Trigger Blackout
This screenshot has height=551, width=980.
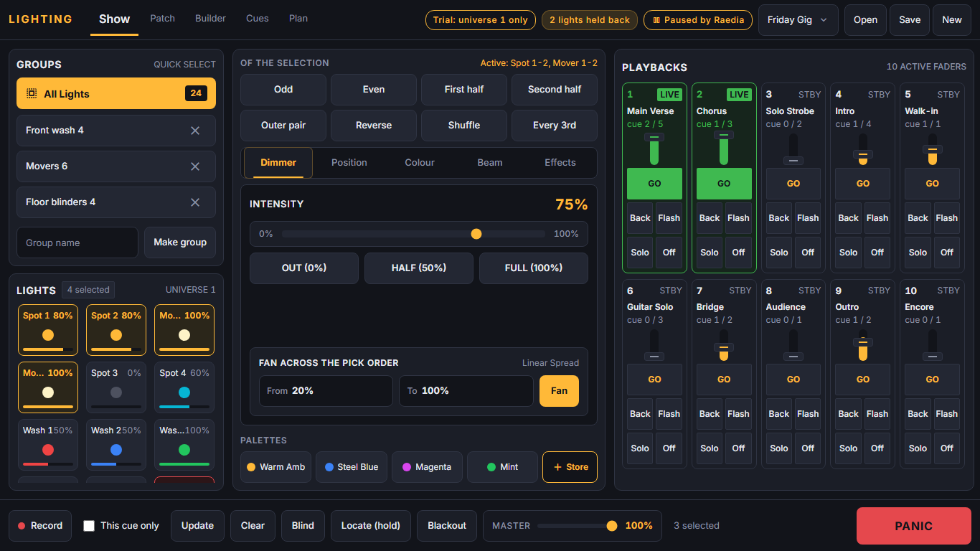pyautogui.click(x=447, y=526)
